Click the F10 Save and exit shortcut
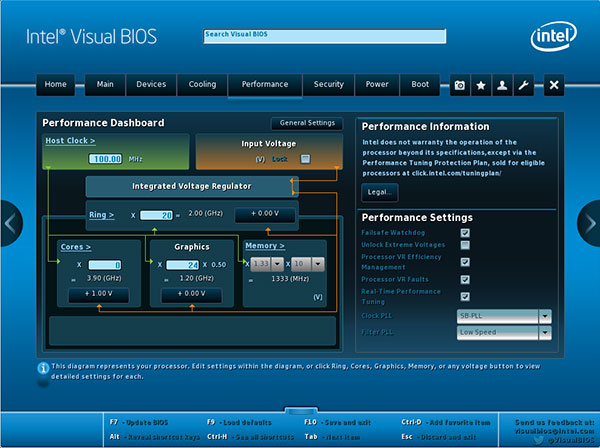 click(x=338, y=423)
